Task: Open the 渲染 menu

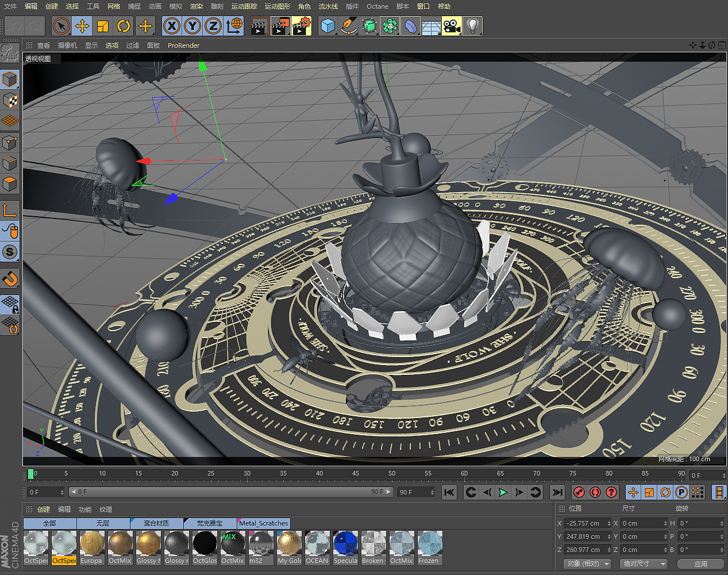Action: pyautogui.click(x=197, y=6)
